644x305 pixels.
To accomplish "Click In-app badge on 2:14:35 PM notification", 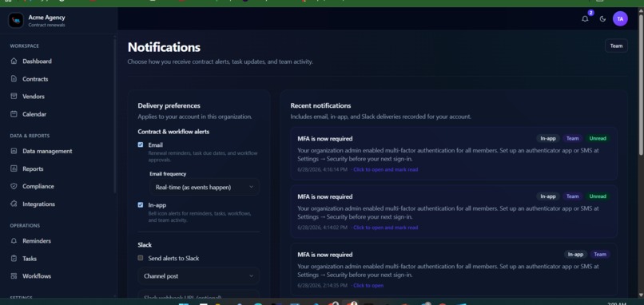I will click(x=575, y=255).
